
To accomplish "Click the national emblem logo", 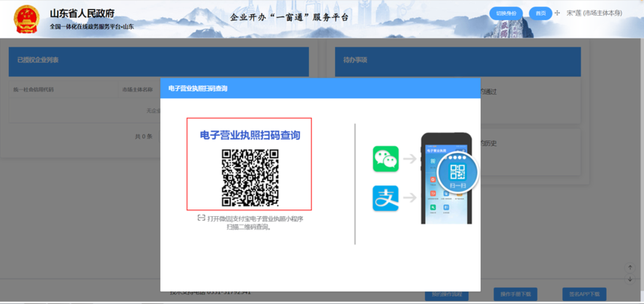I will tap(27, 19).
